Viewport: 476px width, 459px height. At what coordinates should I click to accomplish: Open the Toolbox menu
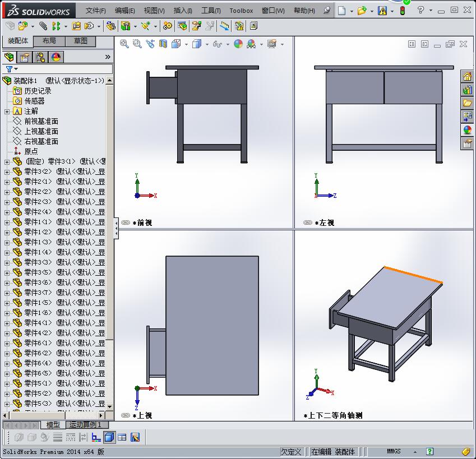pyautogui.click(x=241, y=11)
